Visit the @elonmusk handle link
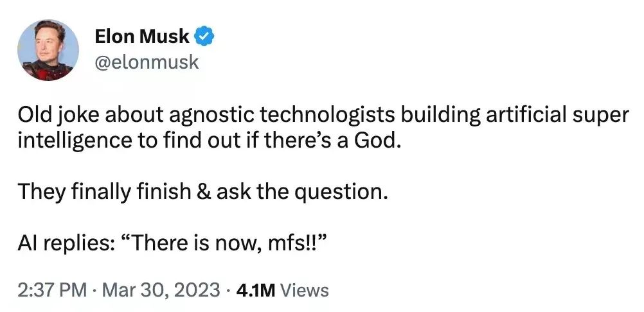 tap(147, 62)
